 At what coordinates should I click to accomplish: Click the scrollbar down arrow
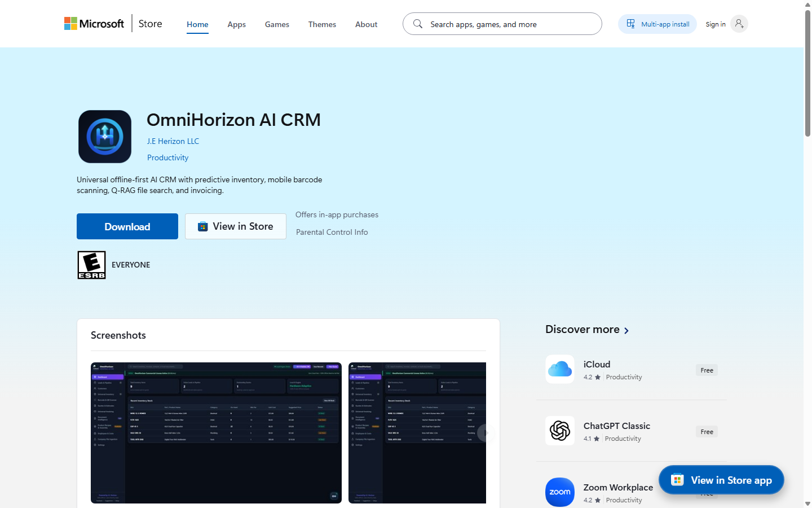[807, 503]
